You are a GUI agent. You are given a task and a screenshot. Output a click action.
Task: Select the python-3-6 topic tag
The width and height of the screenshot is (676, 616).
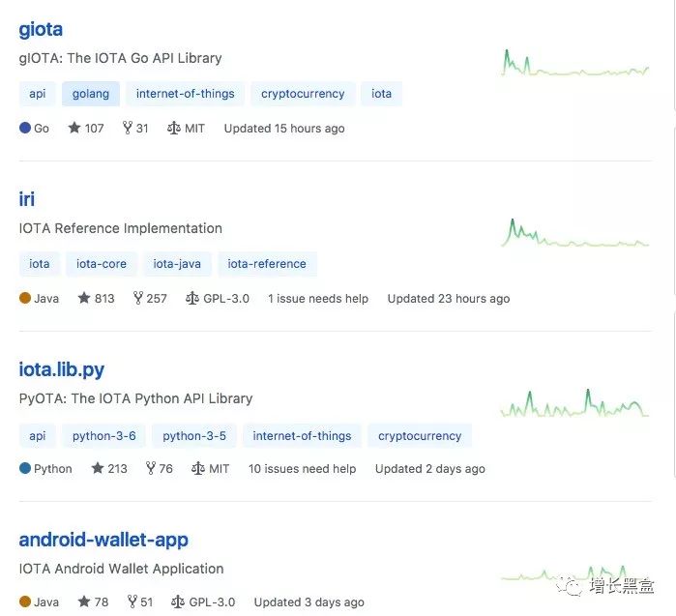(103, 436)
